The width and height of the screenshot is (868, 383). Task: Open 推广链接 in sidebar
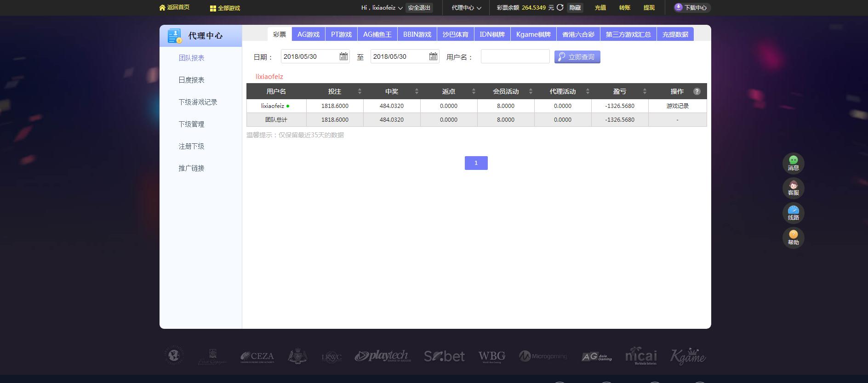point(192,168)
